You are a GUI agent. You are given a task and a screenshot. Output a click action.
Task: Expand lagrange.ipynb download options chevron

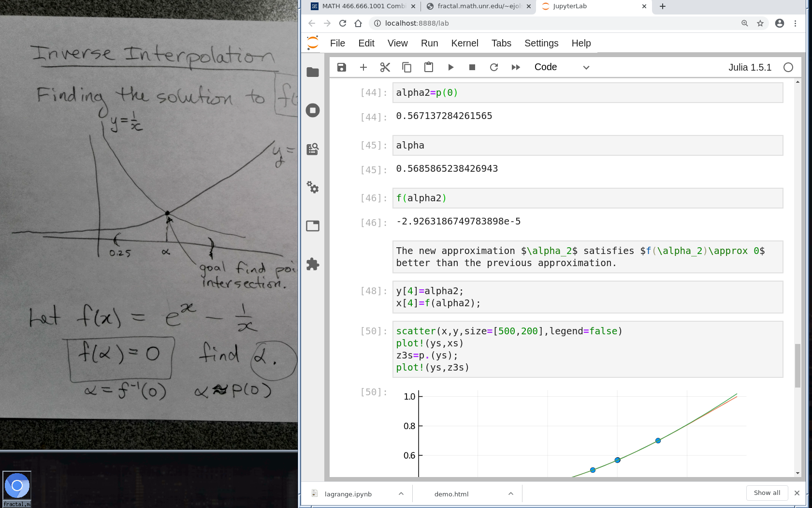[x=401, y=493]
